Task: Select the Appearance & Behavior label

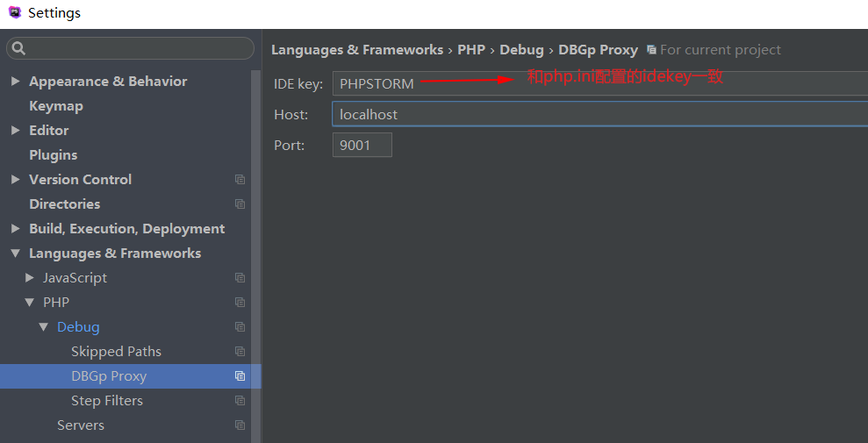Action: [108, 82]
